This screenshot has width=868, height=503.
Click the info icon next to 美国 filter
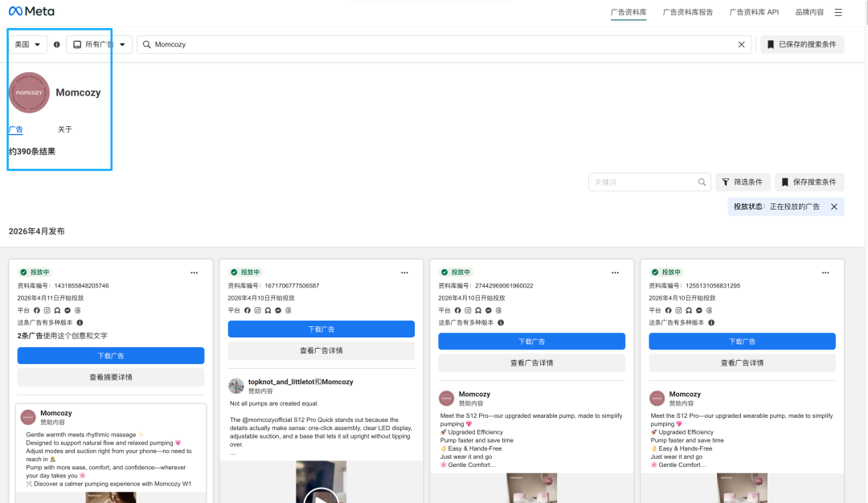tap(55, 44)
